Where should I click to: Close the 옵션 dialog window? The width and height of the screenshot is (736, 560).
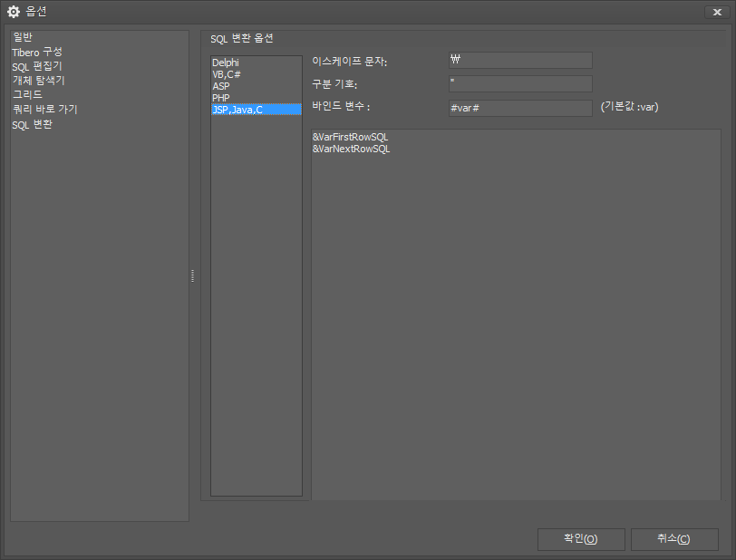(x=717, y=12)
